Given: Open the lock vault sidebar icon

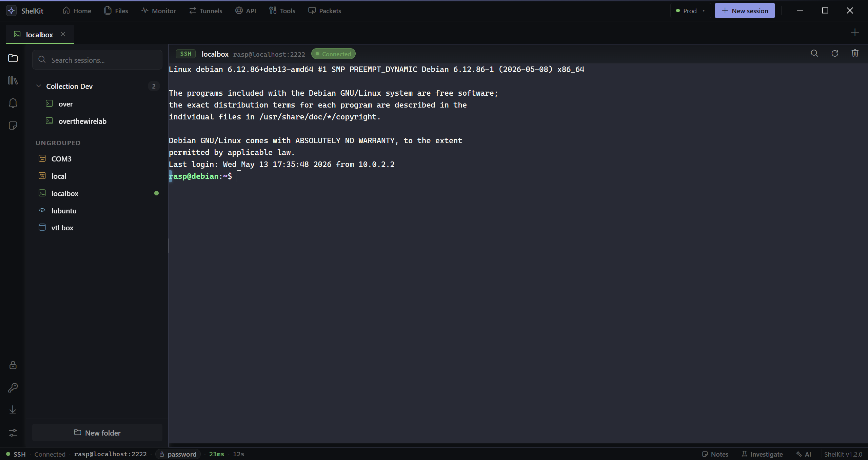Looking at the screenshot, I should (x=13, y=365).
